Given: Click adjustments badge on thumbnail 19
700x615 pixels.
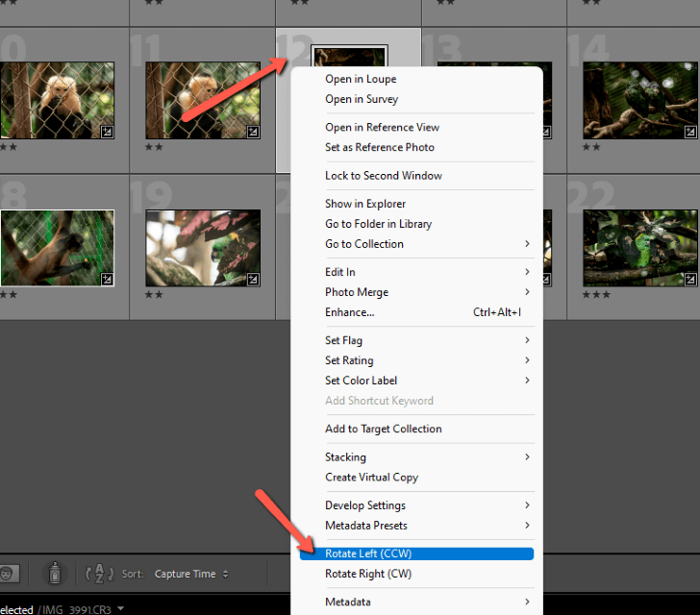Looking at the screenshot, I should 253,280.
